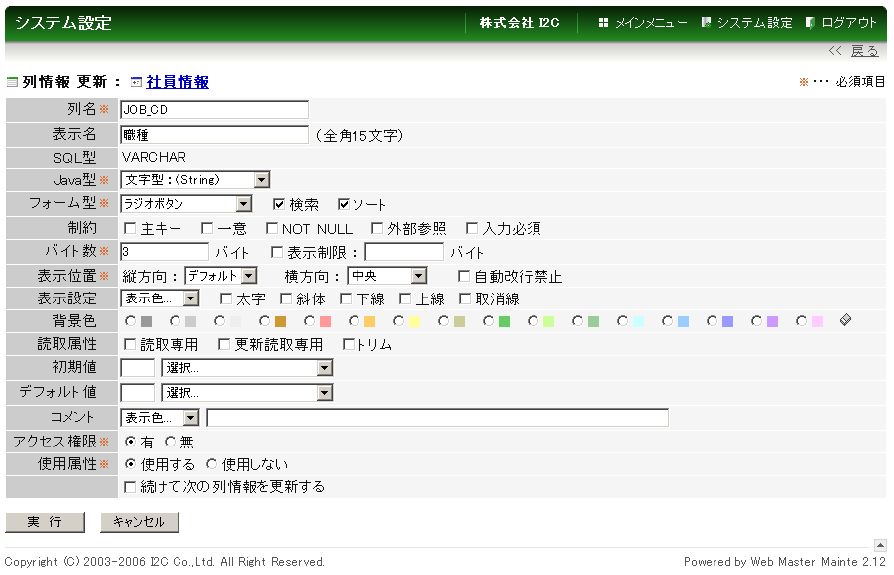Follow the 戻る link

(864, 51)
